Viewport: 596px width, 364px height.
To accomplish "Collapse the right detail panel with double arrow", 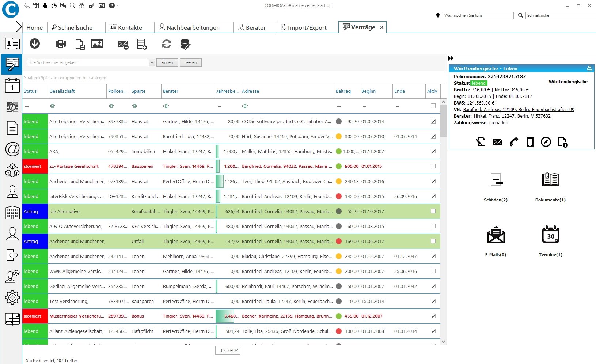I will [451, 58].
